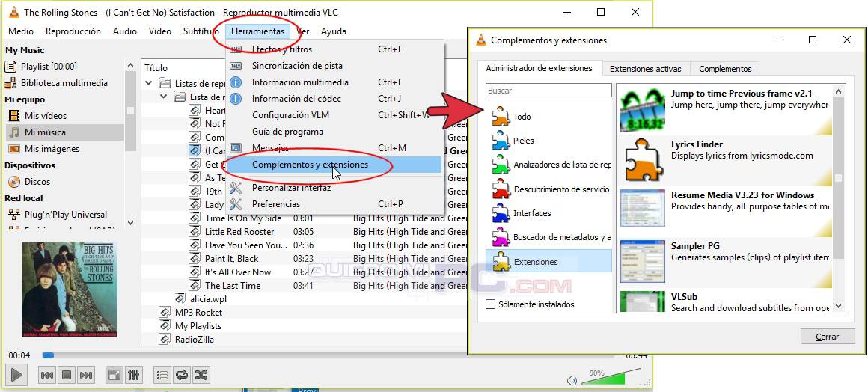Open alicia.wpl playlist file
The height and width of the screenshot is (392, 868).
pyautogui.click(x=208, y=299)
